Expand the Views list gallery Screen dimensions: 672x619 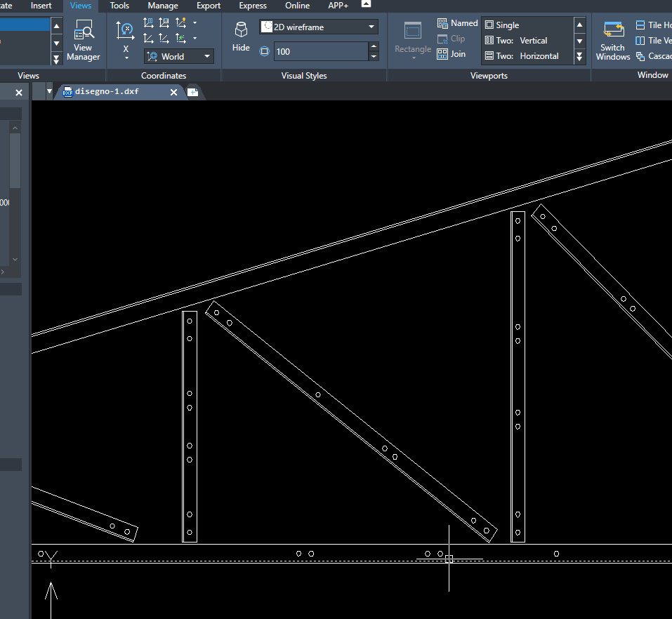point(57,59)
